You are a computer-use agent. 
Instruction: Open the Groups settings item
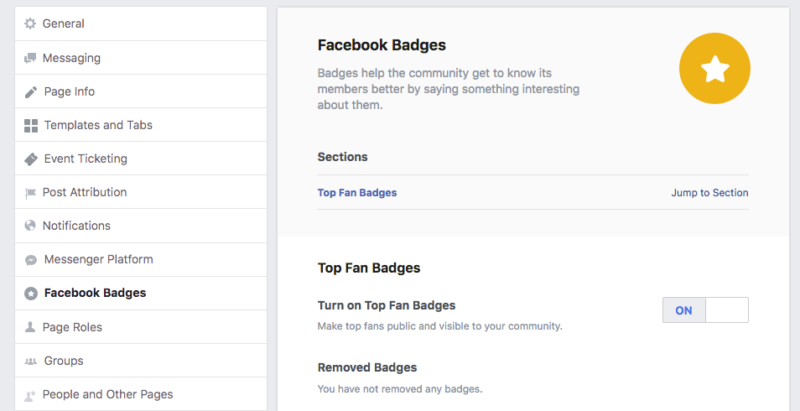pos(141,361)
